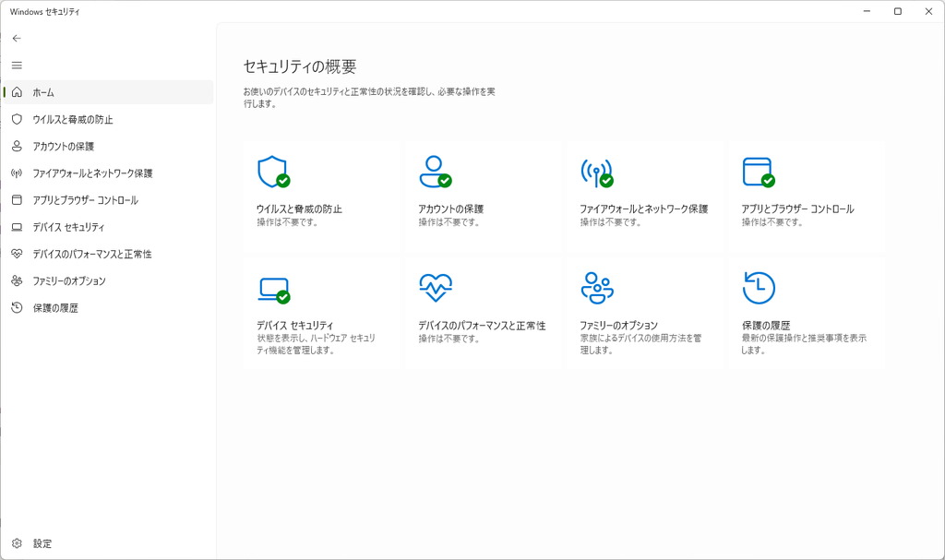
Task: Click 操作は不要です under アプリとブラウザー card
Action: click(x=772, y=222)
